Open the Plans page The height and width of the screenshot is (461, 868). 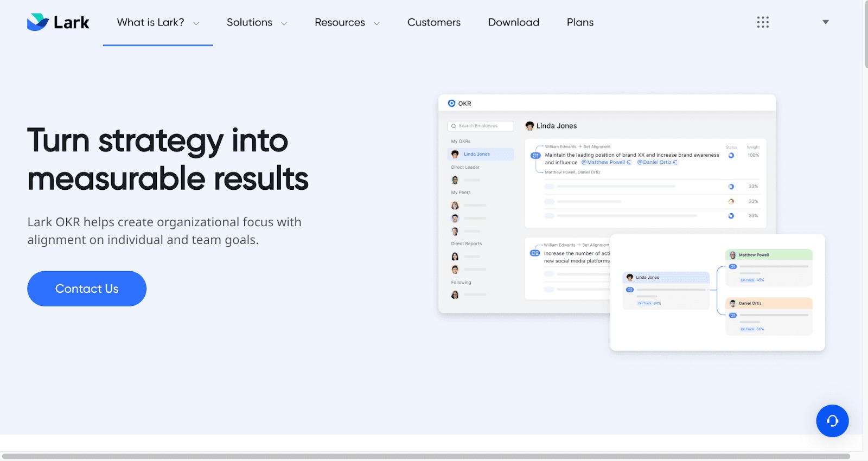click(x=580, y=22)
